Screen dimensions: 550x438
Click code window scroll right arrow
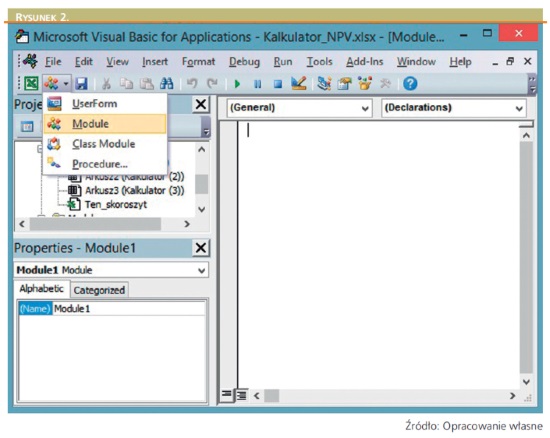[513, 396]
